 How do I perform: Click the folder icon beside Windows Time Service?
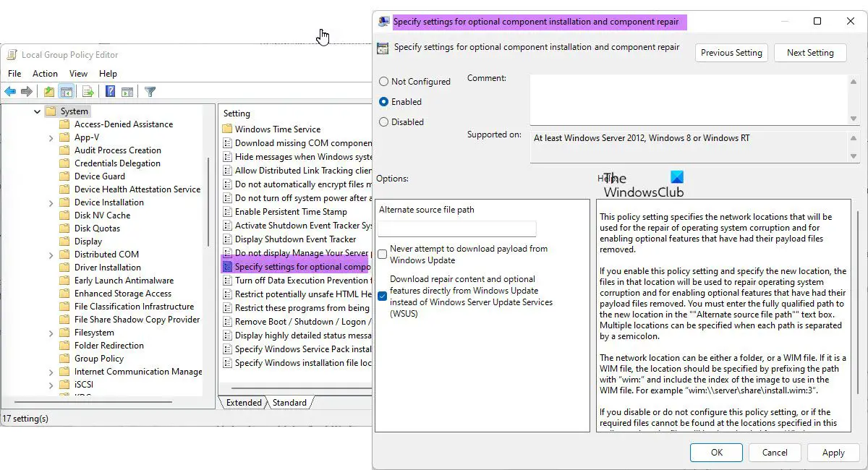pos(227,129)
